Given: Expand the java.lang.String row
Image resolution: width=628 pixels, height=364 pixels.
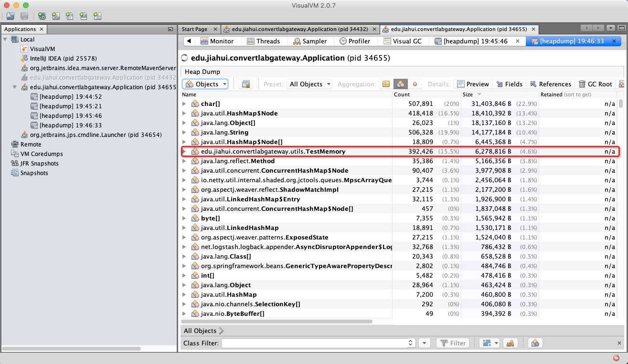Looking at the screenshot, I should tap(184, 132).
